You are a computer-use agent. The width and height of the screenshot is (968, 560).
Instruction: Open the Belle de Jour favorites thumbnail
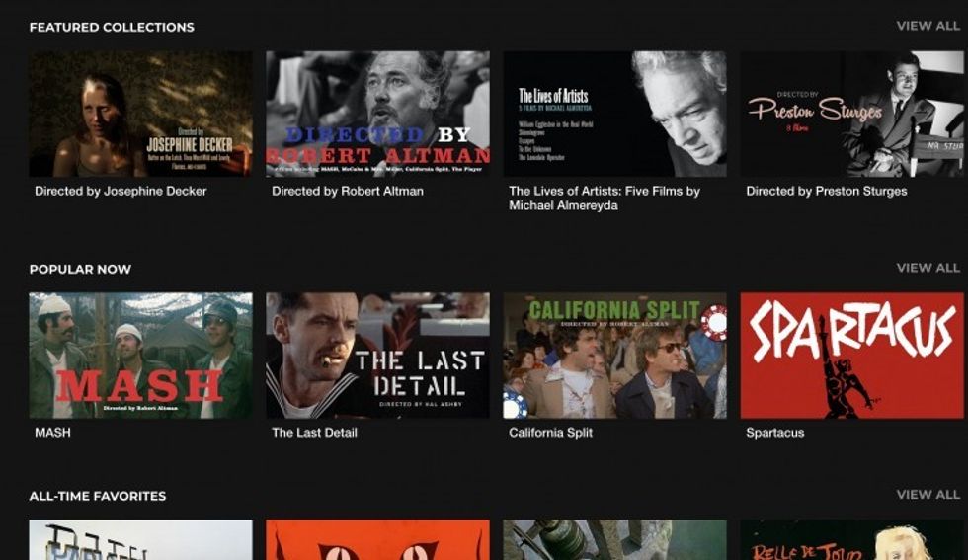point(851,539)
